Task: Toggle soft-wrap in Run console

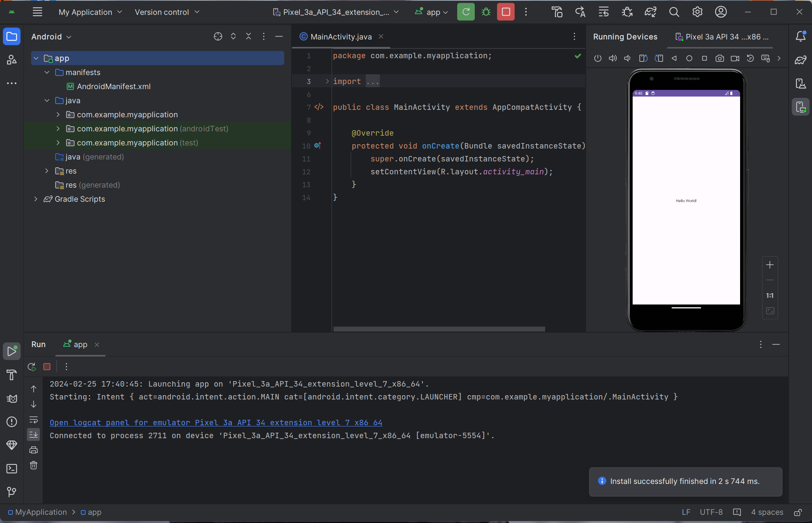Action: 34,420
